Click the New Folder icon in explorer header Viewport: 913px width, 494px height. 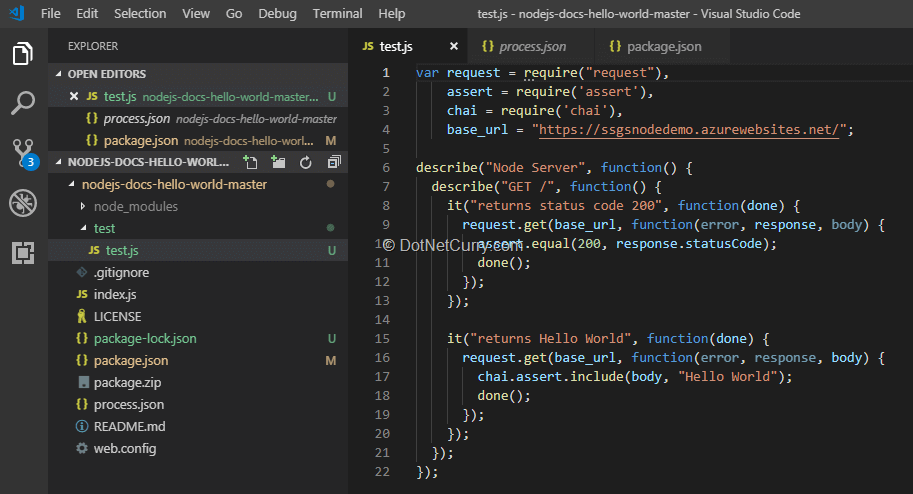[x=278, y=162]
